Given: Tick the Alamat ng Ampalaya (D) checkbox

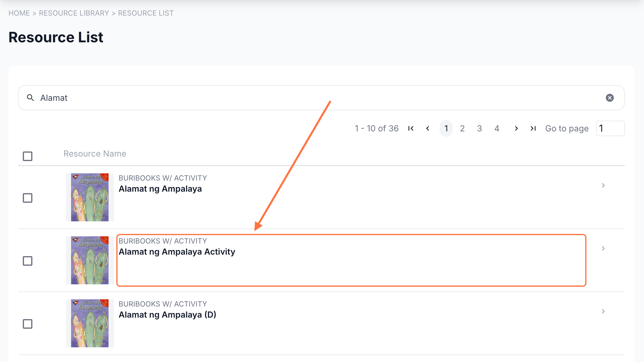Looking at the screenshot, I should (28, 324).
